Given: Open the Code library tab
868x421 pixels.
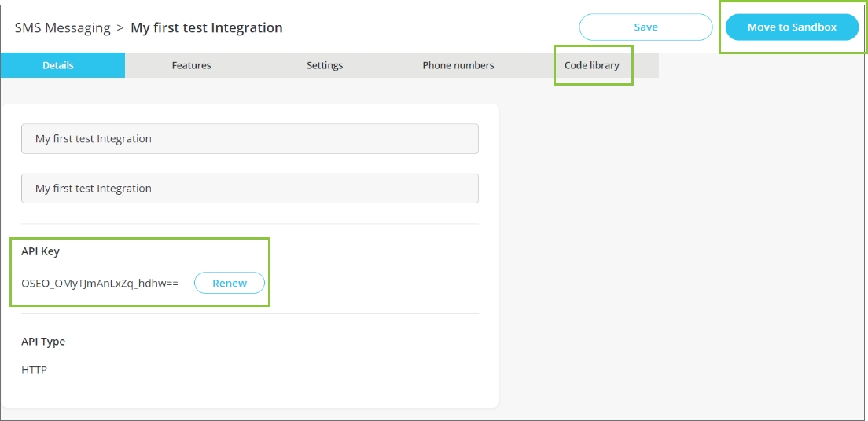Looking at the screenshot, I should click(592, 65).
